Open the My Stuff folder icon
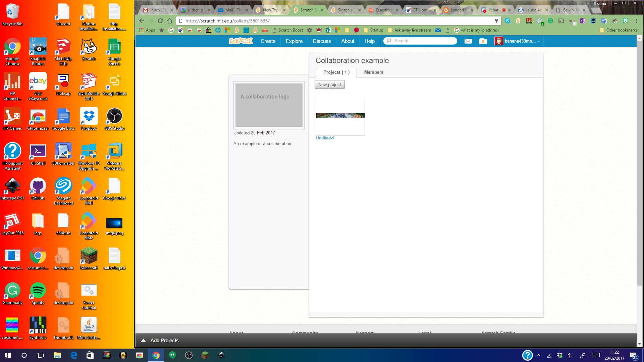This screenshot has width=644, height=362. (x=483, y=41)
